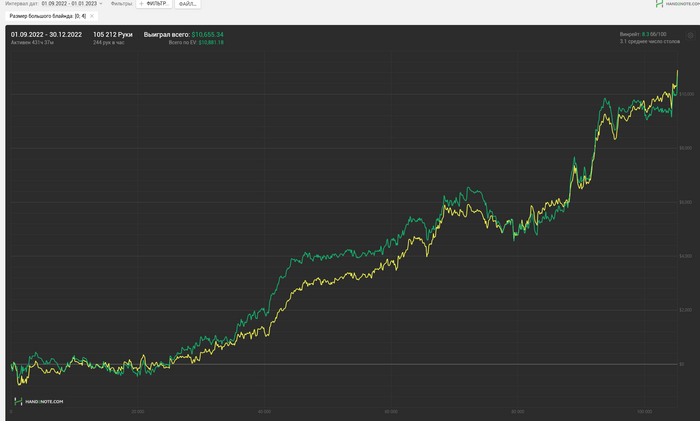Click the Размер большого блайнда filter tag
Image resolution: width=700 pixels, height=421 pixels.
click(48, 16)
